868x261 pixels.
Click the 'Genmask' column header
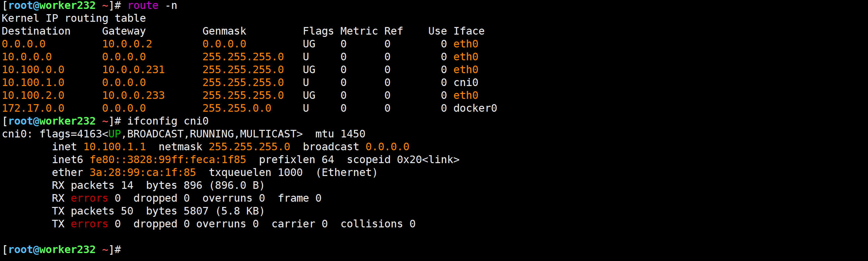[x=224, y=31]
